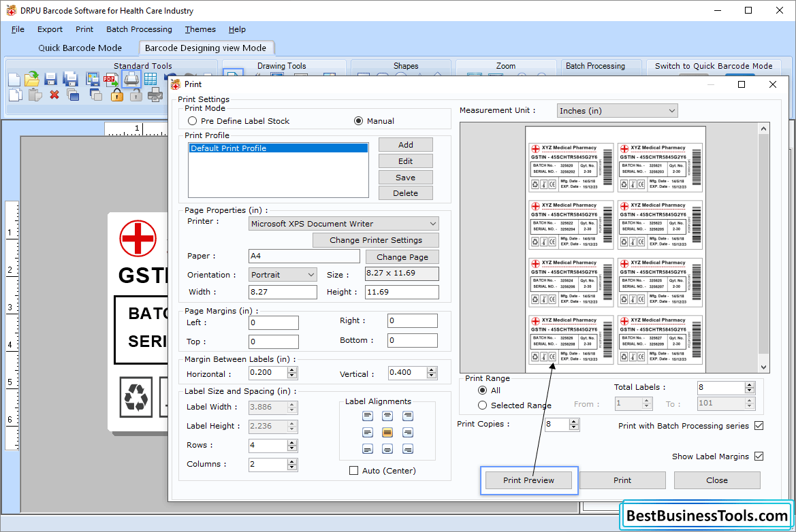The height and width of the screenshot is (532, 796).
Task: Click the Edit profile button
Action: pyautogui.click(x=406, y=161)
